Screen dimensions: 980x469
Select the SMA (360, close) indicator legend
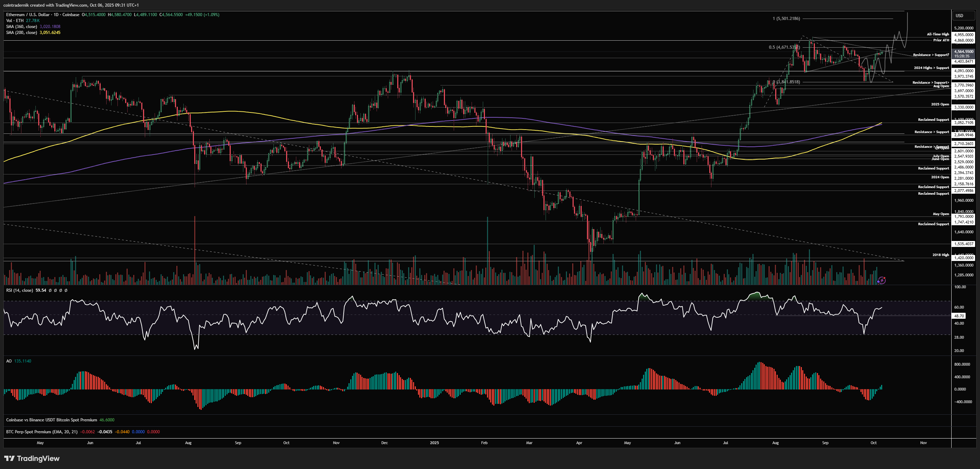tap(21, 27)
